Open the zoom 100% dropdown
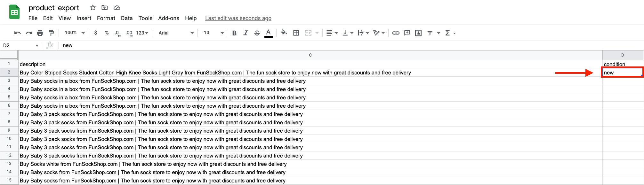The image size is (644, 185). pos(75,33)
